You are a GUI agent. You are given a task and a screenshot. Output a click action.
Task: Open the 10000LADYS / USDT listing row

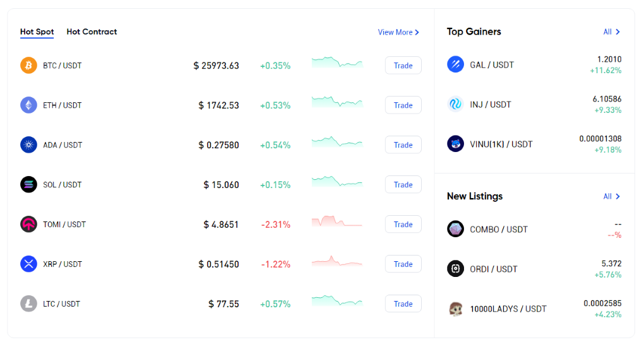click(508, 309)
